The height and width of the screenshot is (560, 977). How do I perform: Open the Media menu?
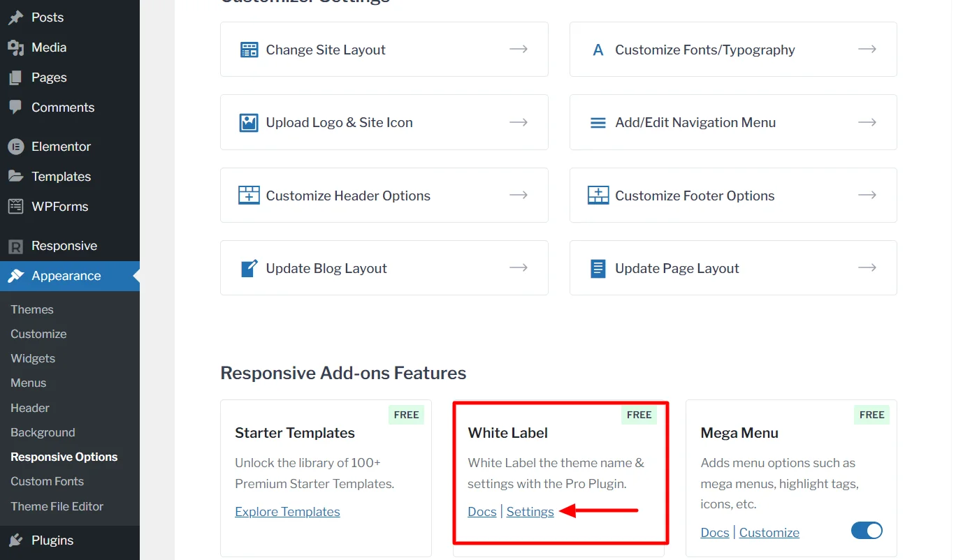[x=70, y=47]
